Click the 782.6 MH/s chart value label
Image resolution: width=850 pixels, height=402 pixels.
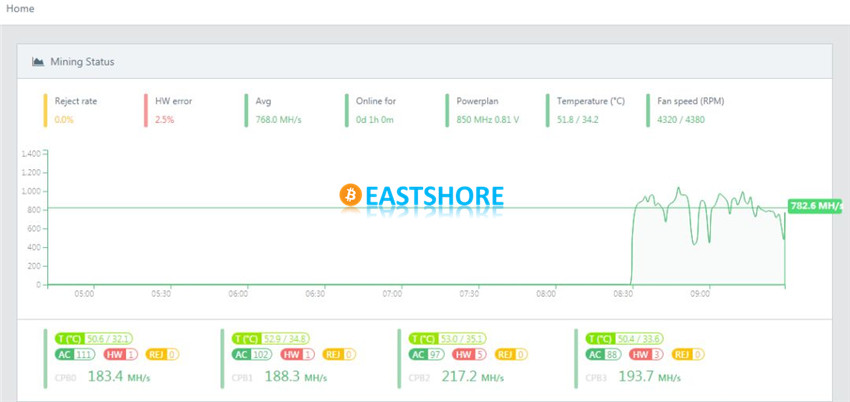[815, 206]
